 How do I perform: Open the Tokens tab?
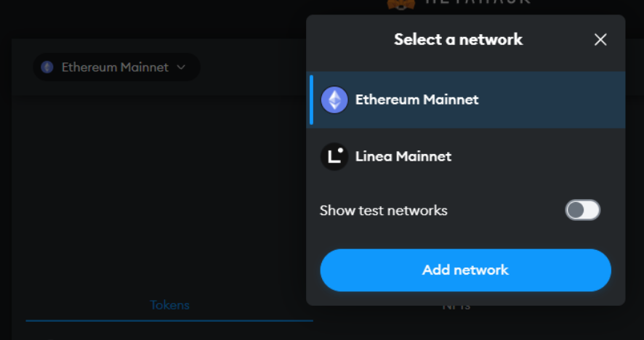tap(169, 305)
